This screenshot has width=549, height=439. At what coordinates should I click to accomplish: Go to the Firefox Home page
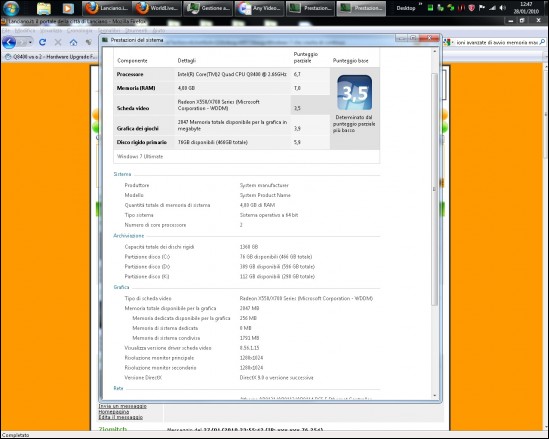(x=73, y=42)
